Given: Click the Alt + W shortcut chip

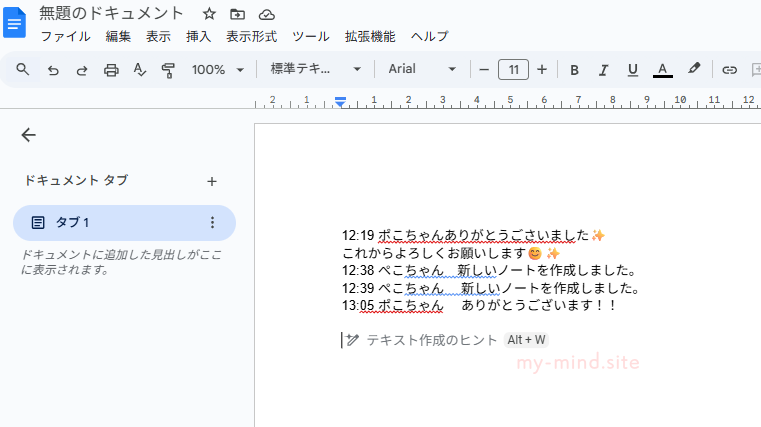Looking at the screenshot, I should pos(526,340).
